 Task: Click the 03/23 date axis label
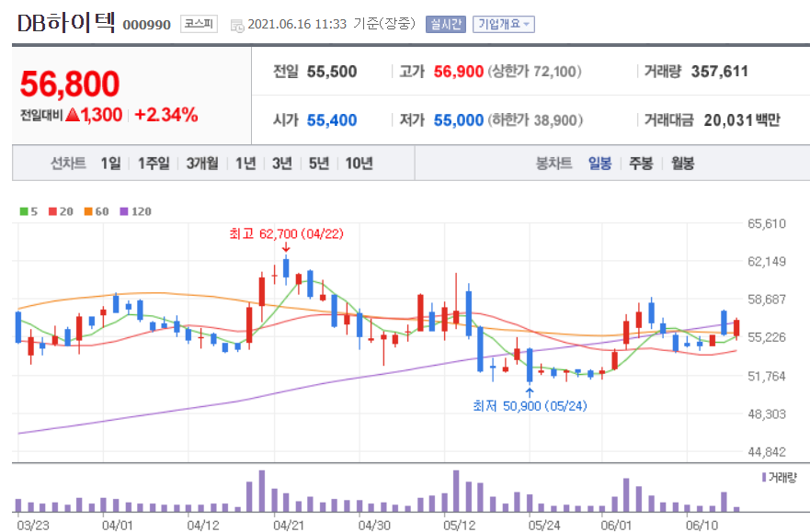click(33, 526)
